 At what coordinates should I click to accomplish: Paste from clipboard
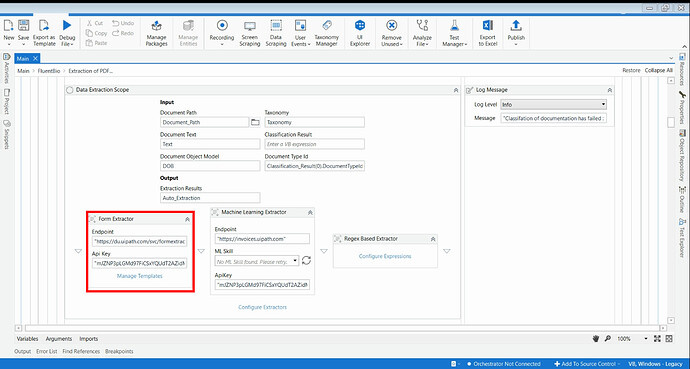(x=96, y=43)
